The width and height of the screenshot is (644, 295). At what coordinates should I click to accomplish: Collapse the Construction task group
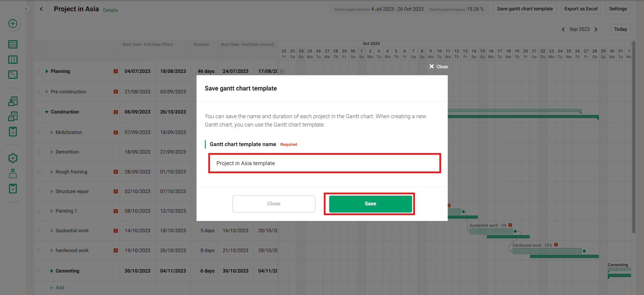pyautogui.click(x=47, y=112)
